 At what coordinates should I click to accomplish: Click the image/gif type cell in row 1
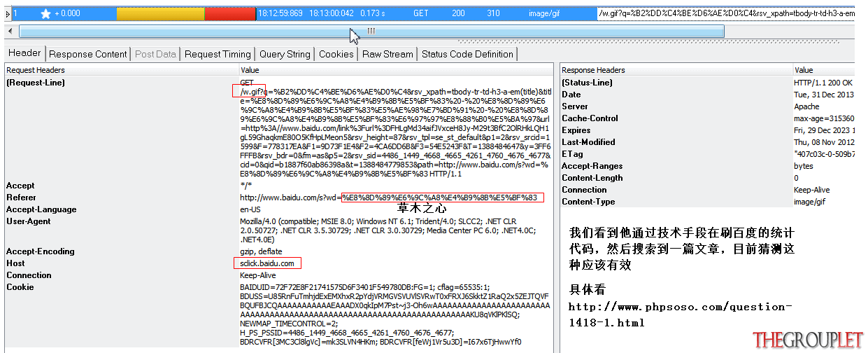pyautogui.click(x=545, y=13)
